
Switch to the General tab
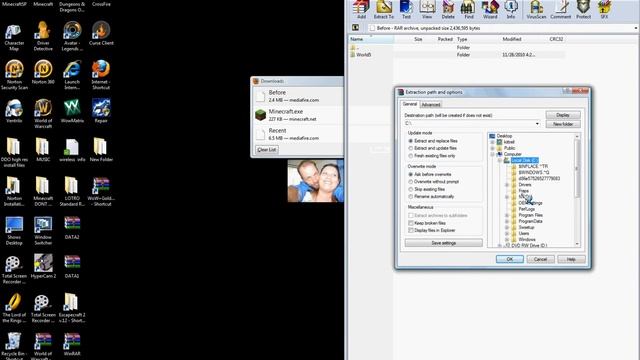click(x=410, y=104)
